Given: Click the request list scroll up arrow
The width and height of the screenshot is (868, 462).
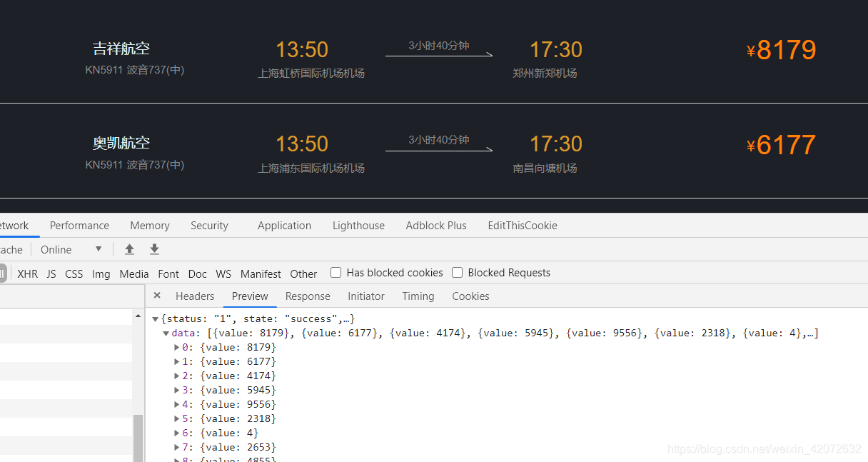Looking at the screenshot, I should 138,316.
